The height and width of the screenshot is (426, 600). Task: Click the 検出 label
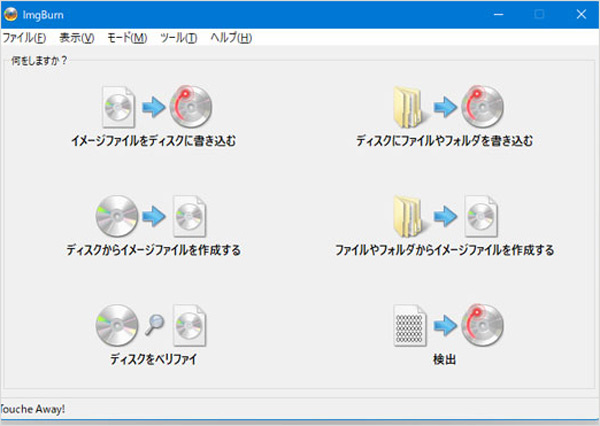point(444,359)
